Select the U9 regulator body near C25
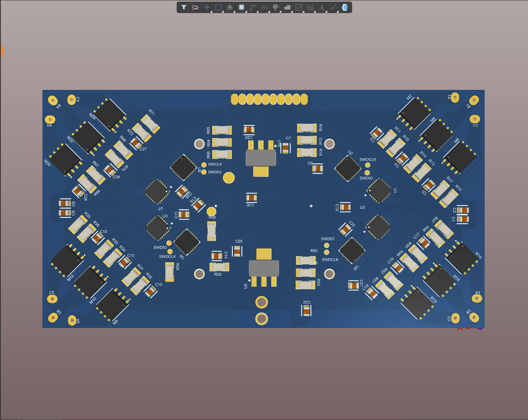The width and height of the screenshot is (528, 420). [264, 268]
